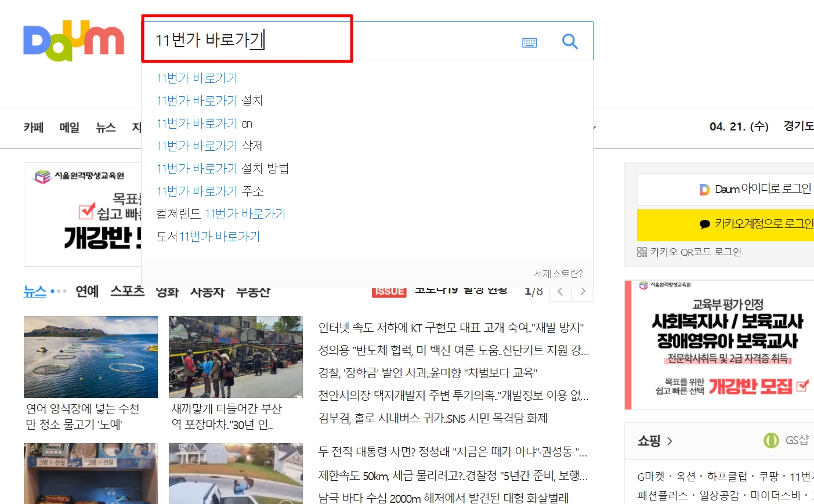Select the 스포츠 tab
Image resolution: width=814 pixels, height=504 pixels.
127,291
